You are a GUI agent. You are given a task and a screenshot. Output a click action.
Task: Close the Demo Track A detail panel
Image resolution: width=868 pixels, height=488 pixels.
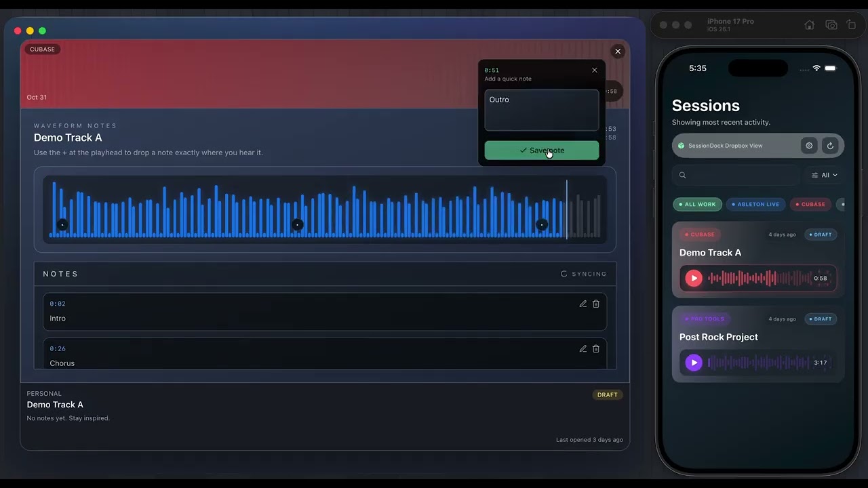[617, 51]
